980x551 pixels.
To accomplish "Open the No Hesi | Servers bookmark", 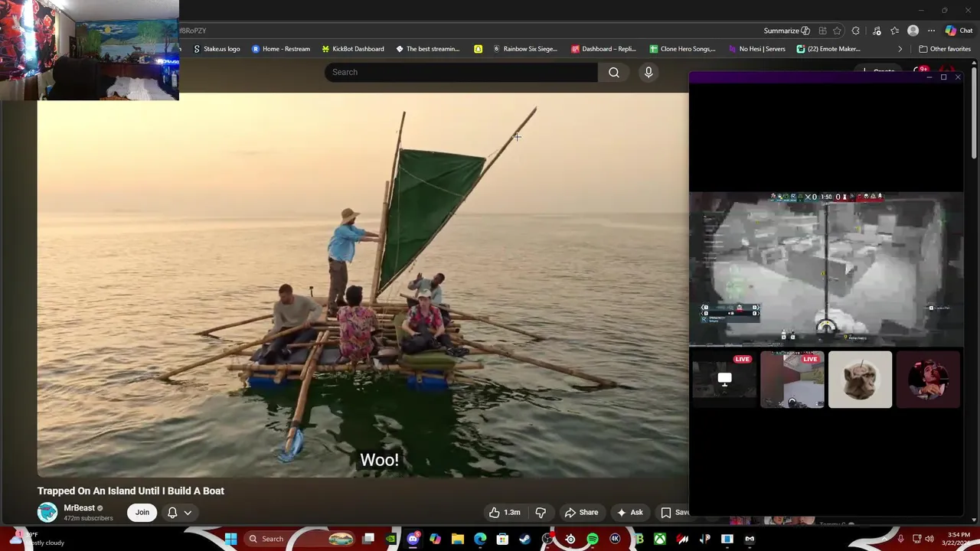I will point(756,49).
